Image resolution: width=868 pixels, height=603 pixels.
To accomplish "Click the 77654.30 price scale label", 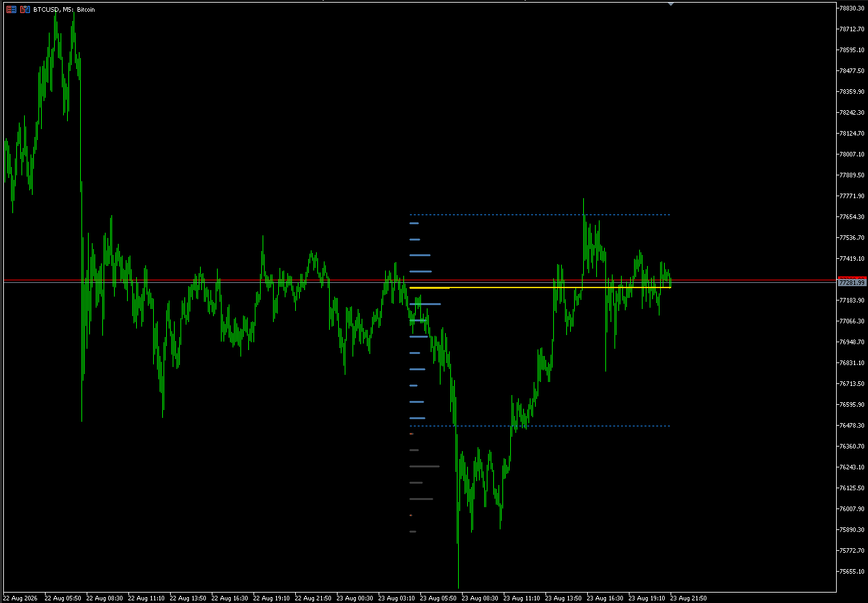I will click(852, 216).
